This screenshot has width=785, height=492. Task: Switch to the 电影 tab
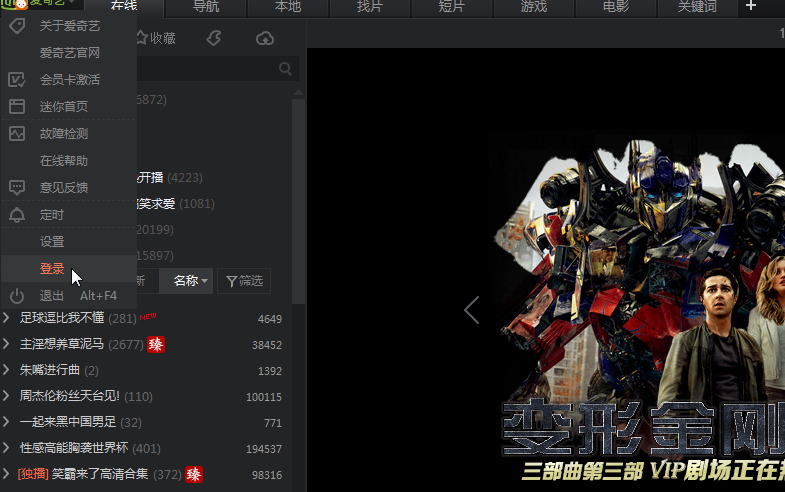616,7
